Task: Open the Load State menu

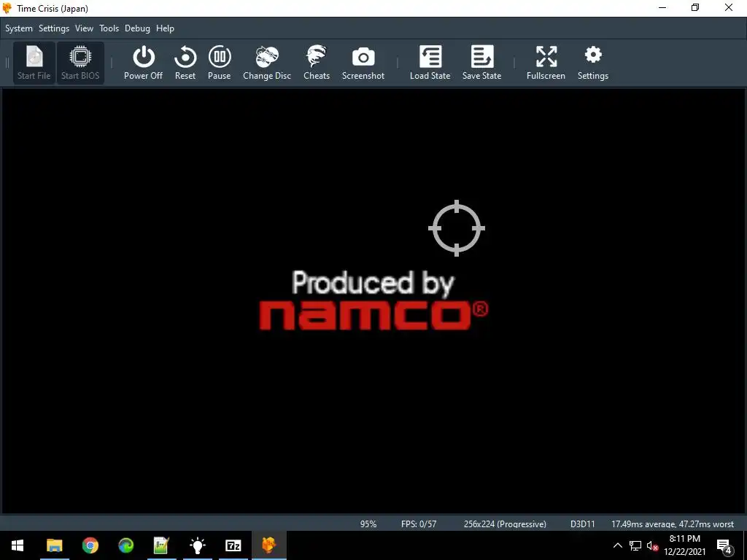Action: tap(430, 63)
